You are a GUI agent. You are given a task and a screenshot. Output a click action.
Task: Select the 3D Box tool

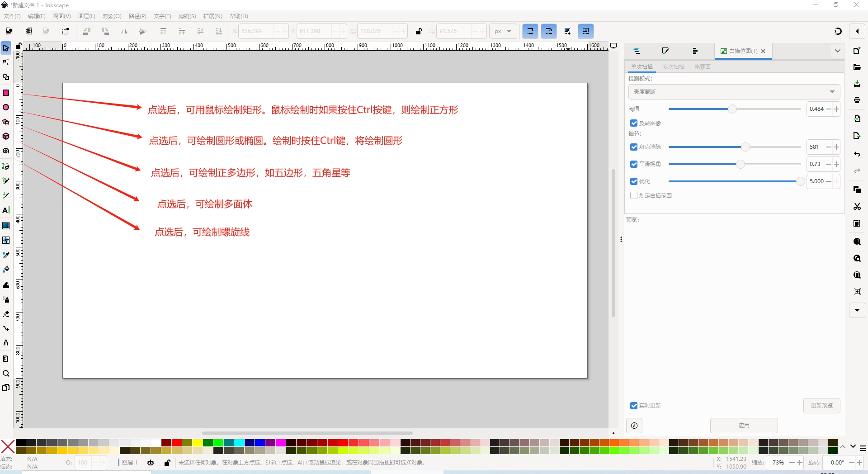(x=6, y=136)
